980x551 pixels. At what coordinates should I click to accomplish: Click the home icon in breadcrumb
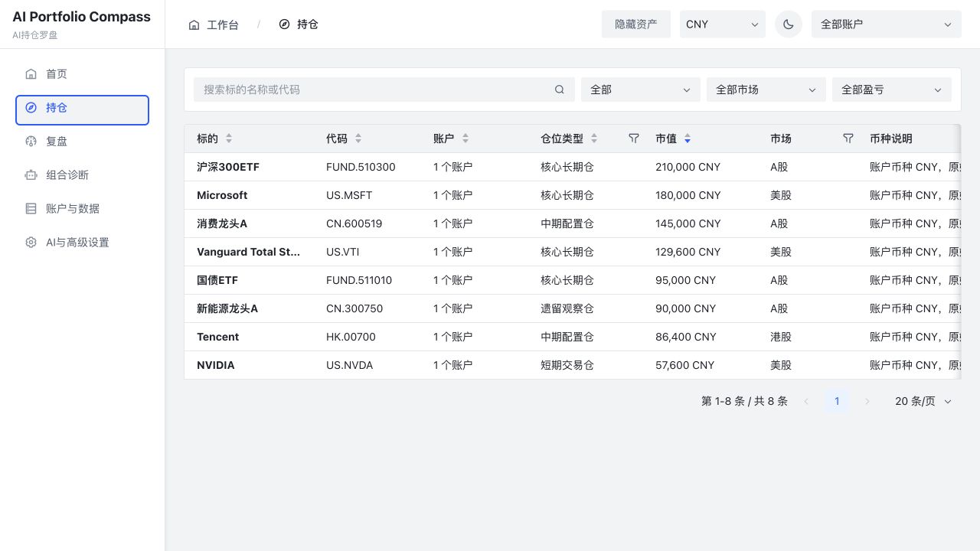[x=194, y=24]
